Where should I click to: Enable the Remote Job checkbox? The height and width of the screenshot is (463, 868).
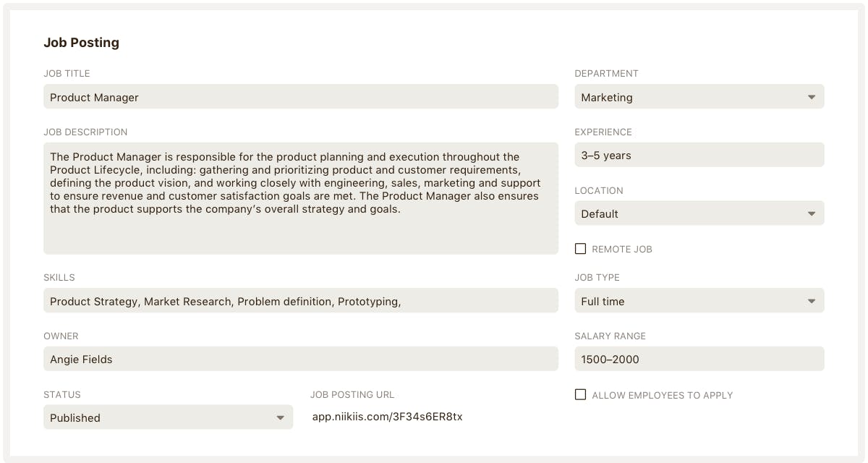point(580,249)
